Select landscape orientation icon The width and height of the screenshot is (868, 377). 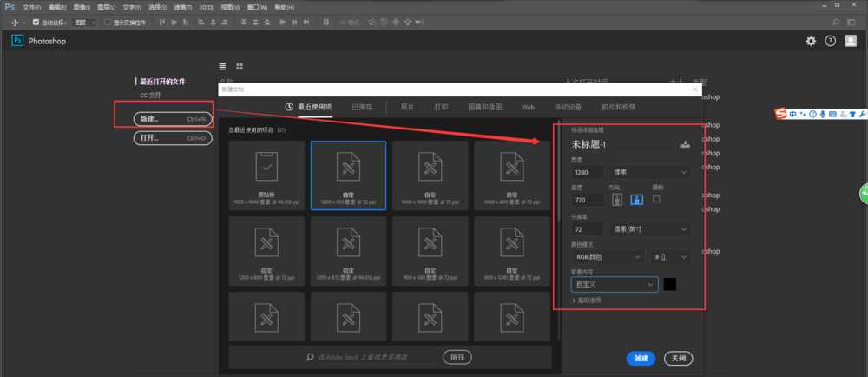(636, 200)
